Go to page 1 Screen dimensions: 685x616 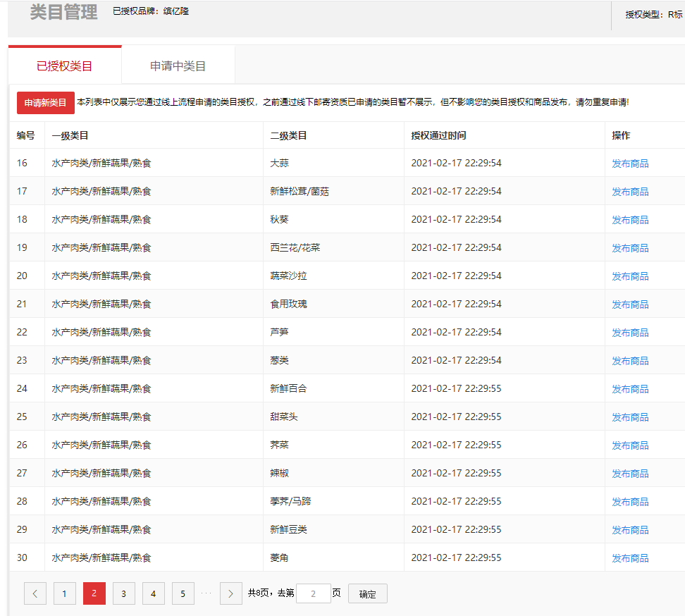[65, 593]
